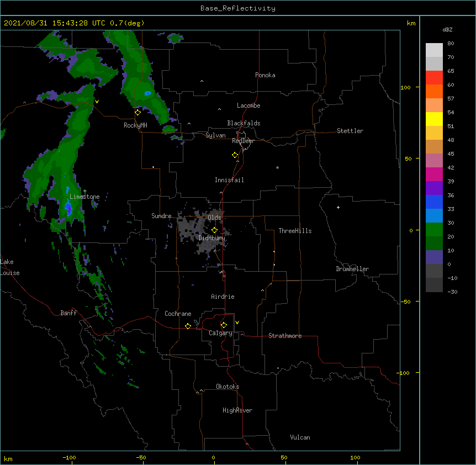This screenshot has width=476, height=465.
Task: Select the bright green 20-30 dBZ swatch
Action: tap(434, 230)
